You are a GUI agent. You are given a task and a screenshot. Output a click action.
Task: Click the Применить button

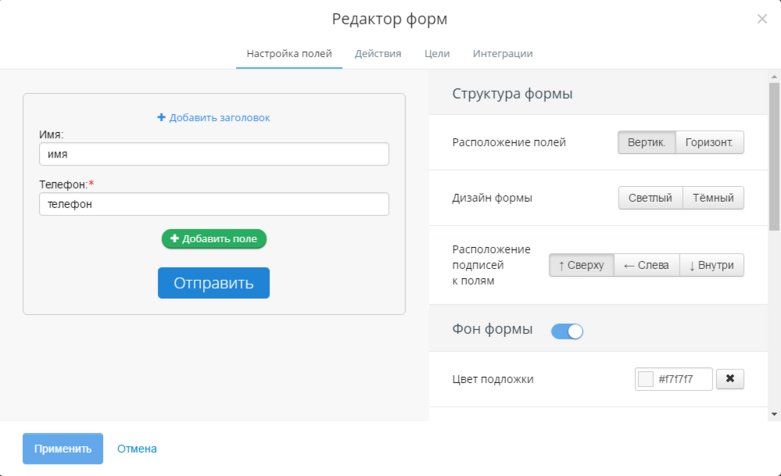point(63,448)
